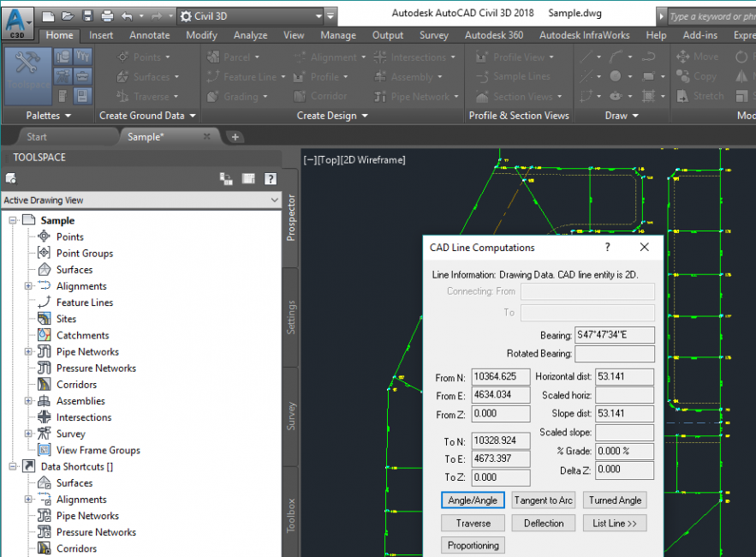Click the Undo arrow icon
The image size is (756, 557).
pyautogui.click(x=128, y=16)
